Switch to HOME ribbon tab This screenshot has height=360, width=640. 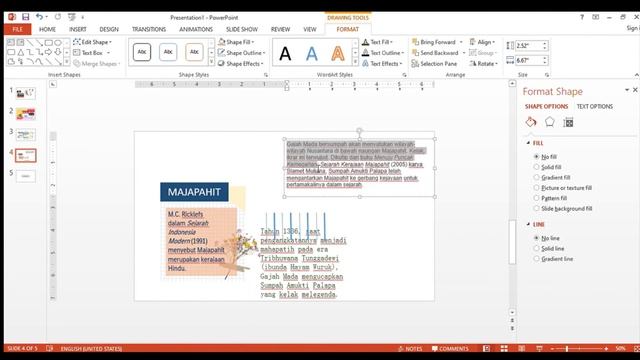click(47, 29)
